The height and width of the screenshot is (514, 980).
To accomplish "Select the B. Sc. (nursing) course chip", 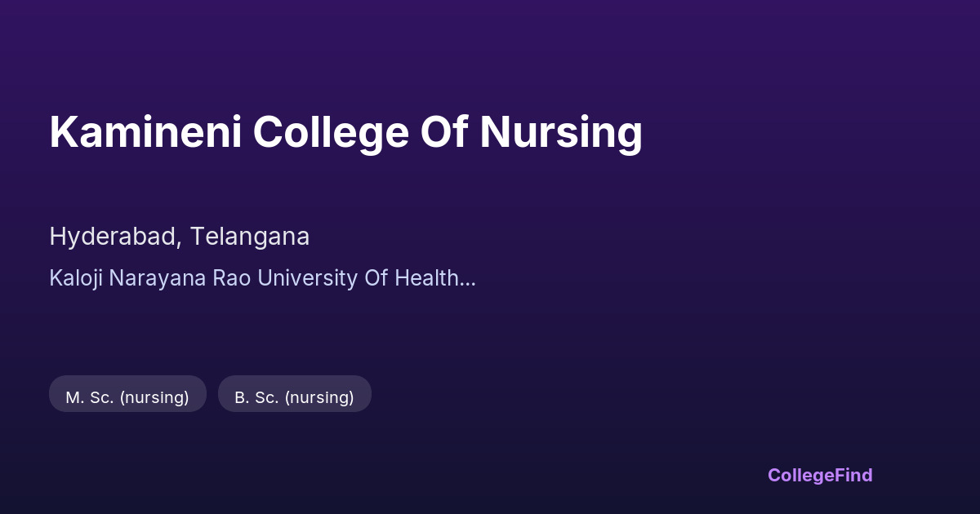I will [x=294, y=397].
